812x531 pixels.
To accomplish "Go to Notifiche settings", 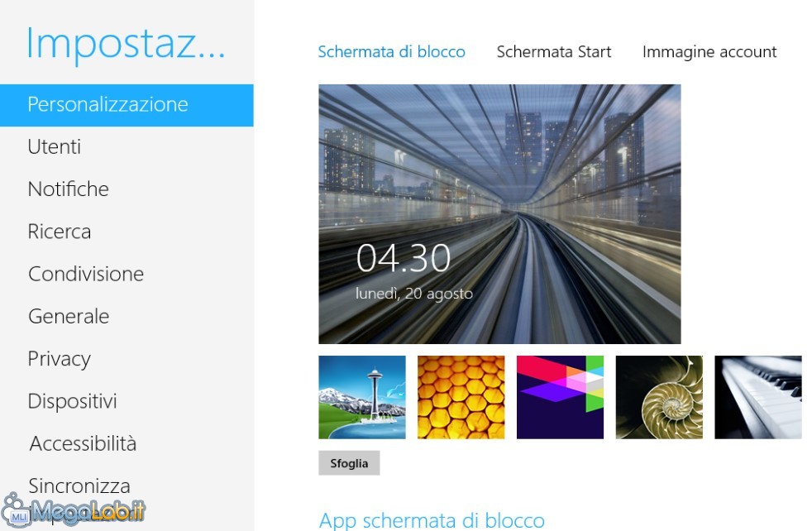I will (69, 189).
